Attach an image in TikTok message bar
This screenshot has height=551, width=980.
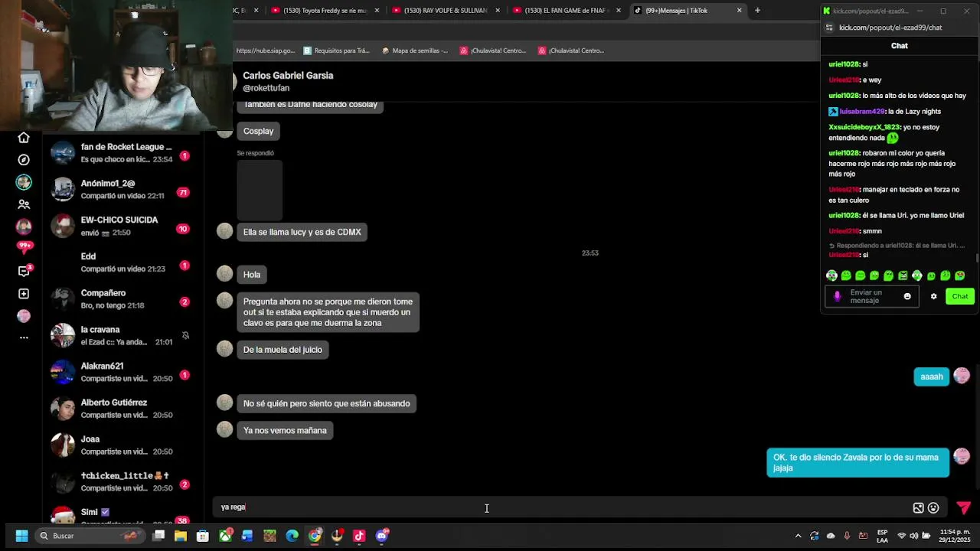pos(918,507)
